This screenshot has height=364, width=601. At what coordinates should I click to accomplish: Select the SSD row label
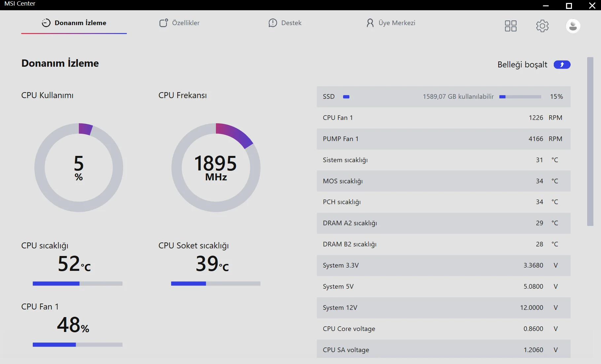tap(329, 96)
